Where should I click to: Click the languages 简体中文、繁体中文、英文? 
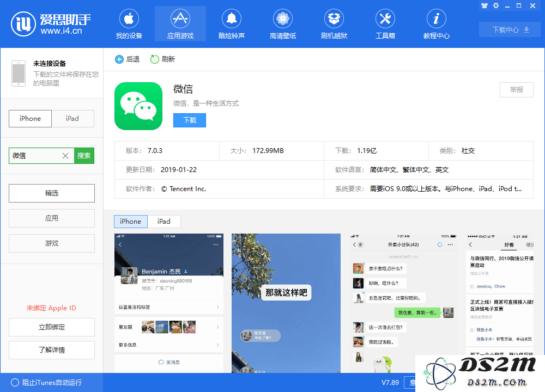(409, 170)
